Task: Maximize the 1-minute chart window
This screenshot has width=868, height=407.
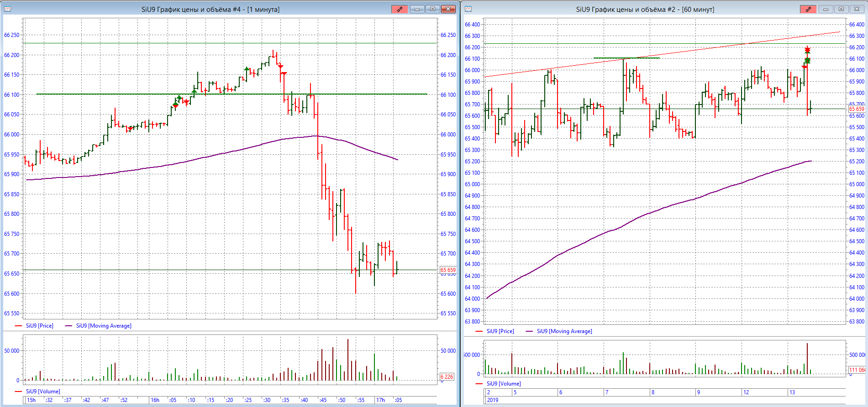Action: [x=432, y=9]
